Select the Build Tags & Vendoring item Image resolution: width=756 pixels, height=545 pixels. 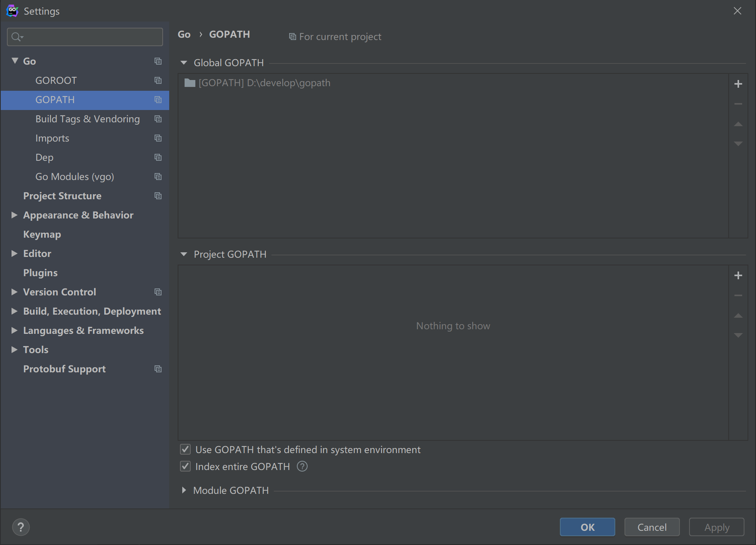click(87, 119)
